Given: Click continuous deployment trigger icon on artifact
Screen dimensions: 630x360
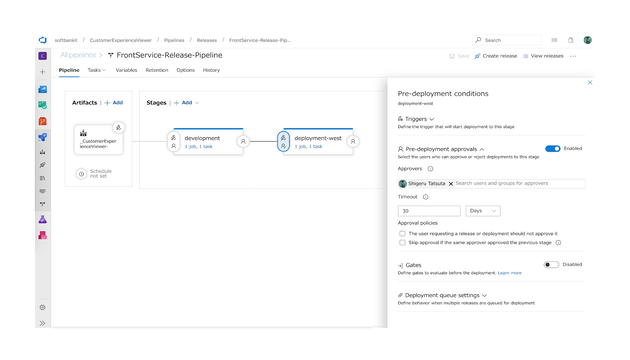Looking at the screenshot, I should (x=119, y=127).
